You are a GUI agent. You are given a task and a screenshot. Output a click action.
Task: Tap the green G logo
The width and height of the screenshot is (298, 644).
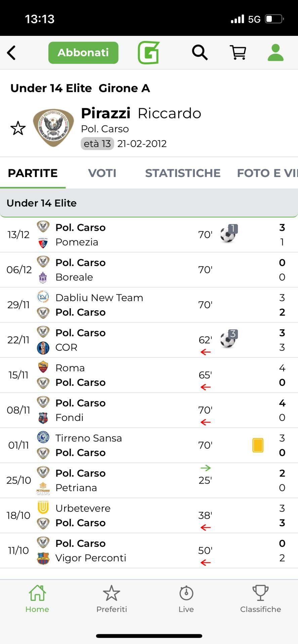click(148, 53)
